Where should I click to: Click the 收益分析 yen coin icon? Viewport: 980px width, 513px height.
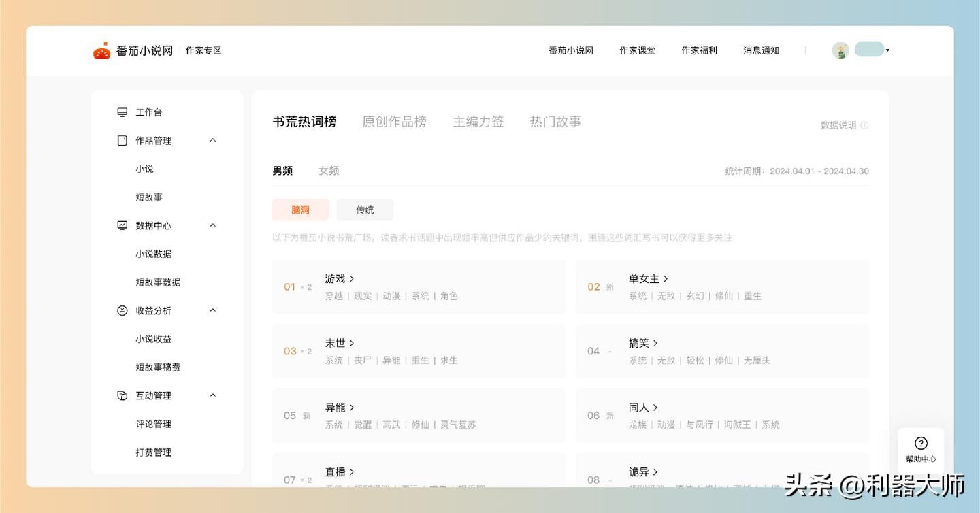pos(122,310)
